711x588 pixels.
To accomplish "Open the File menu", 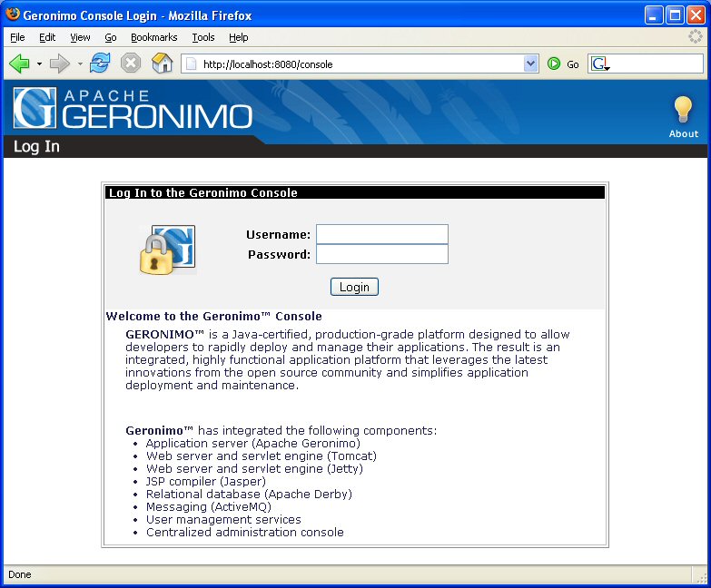I will point(17,37).
